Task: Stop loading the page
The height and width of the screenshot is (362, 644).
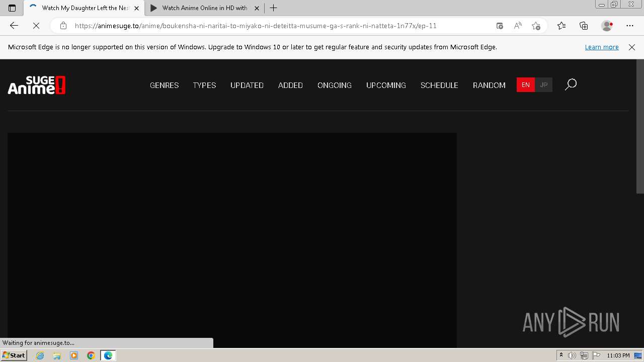Action: 36,26
